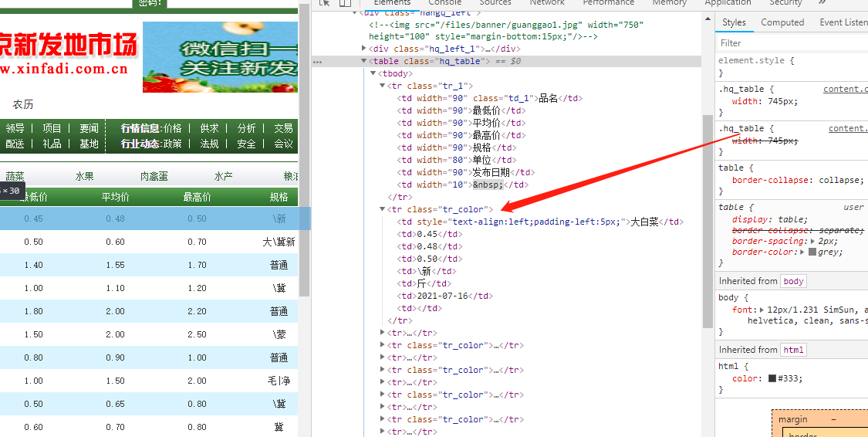The width and height of the screenshot is (868, 437).
Task: Open the Performance tab
Action: point(609,3)
